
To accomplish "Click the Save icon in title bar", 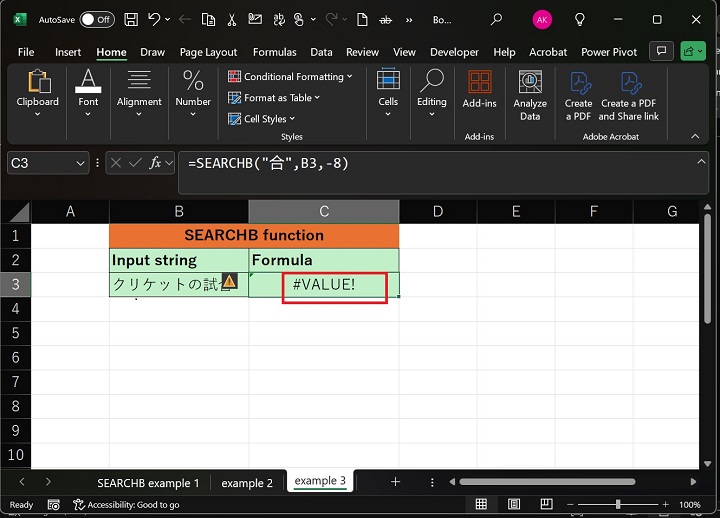I will point(129,19).
